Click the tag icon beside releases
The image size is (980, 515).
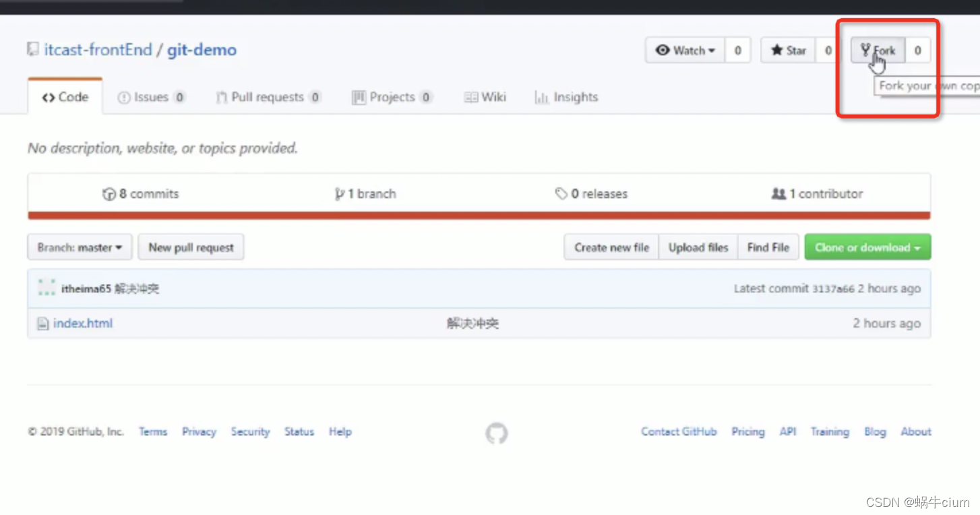tap(561, 194)
